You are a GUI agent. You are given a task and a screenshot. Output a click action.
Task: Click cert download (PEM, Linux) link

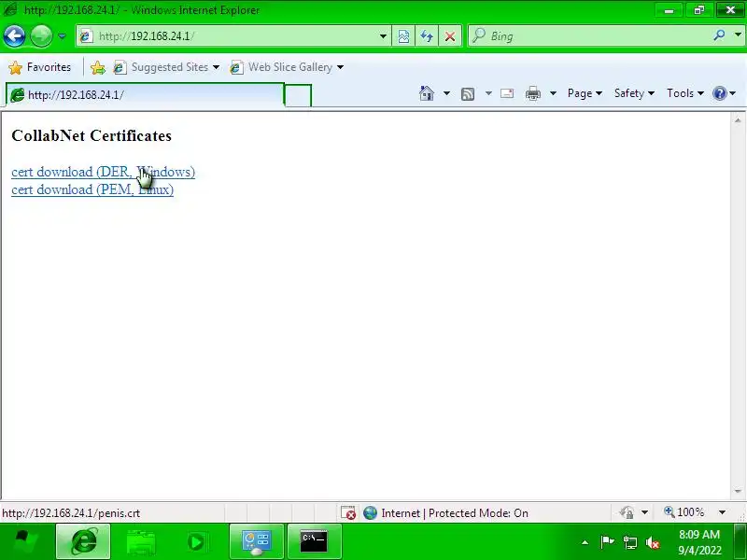tap(92, 189)
